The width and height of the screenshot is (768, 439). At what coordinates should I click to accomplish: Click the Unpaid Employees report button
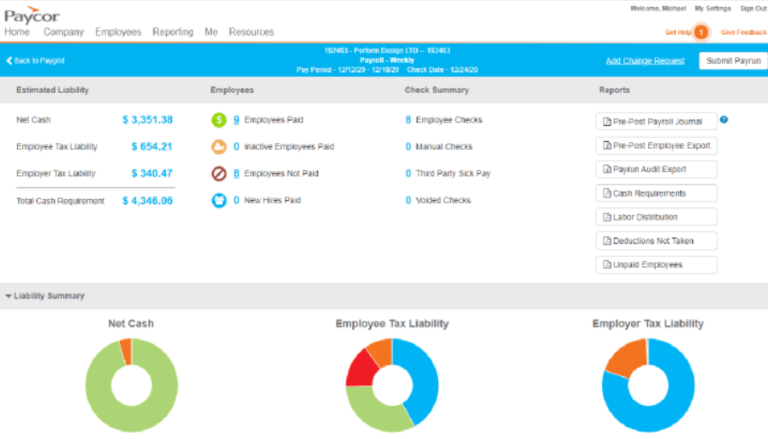[x=656, y=265]
